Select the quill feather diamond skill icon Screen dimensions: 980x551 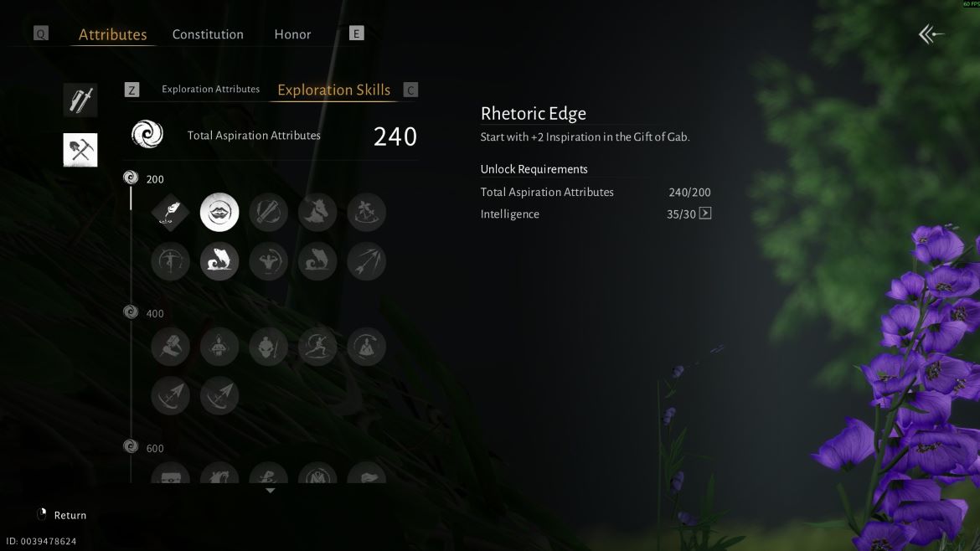pyautogui.click(x=170, y=213)
